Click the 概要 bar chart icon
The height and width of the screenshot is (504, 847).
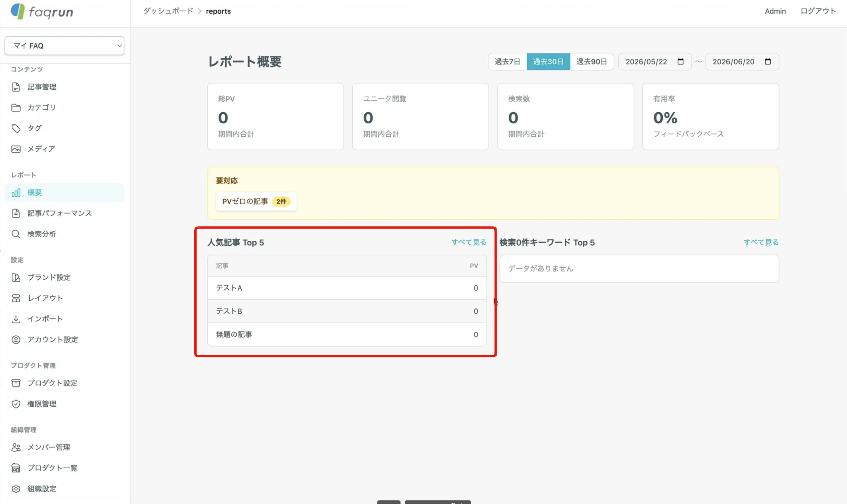(x=16, y=193)
